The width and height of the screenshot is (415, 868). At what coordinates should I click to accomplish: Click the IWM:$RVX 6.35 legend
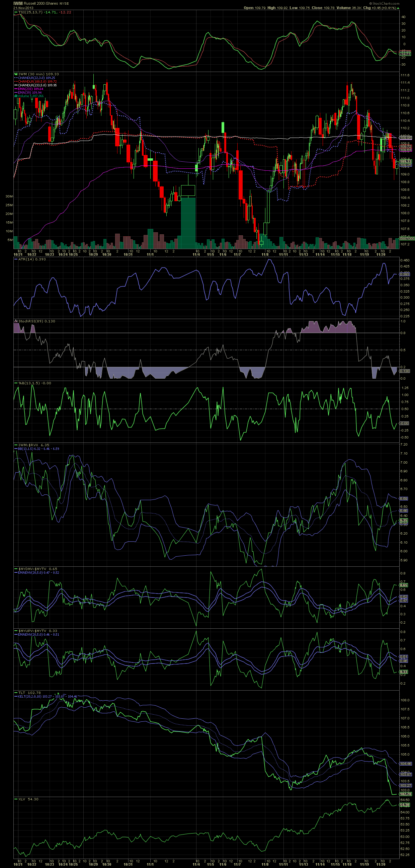coord(32,445)
